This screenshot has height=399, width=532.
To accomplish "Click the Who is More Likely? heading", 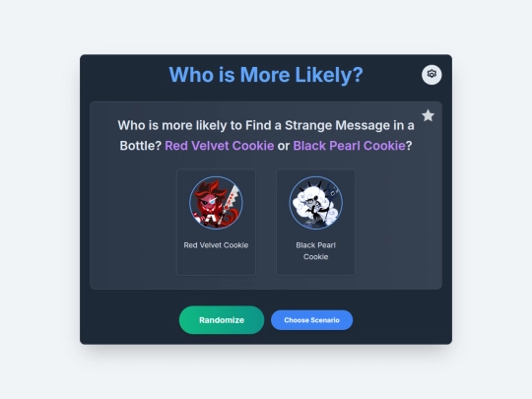I will click(x=266, y=75).
